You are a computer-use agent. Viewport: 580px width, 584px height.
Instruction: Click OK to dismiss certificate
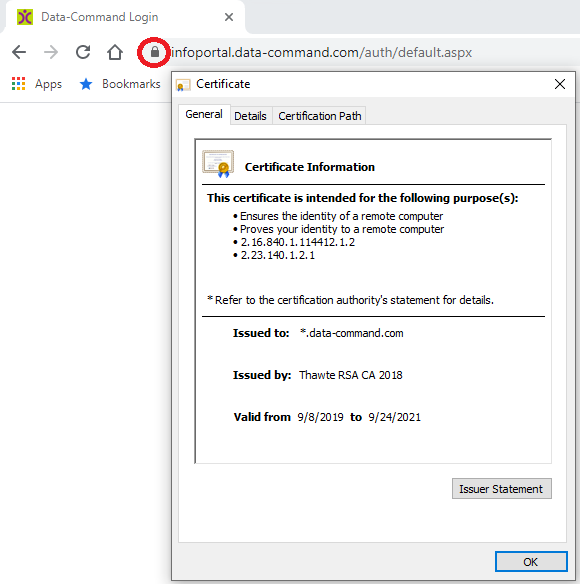click(531, 562)
